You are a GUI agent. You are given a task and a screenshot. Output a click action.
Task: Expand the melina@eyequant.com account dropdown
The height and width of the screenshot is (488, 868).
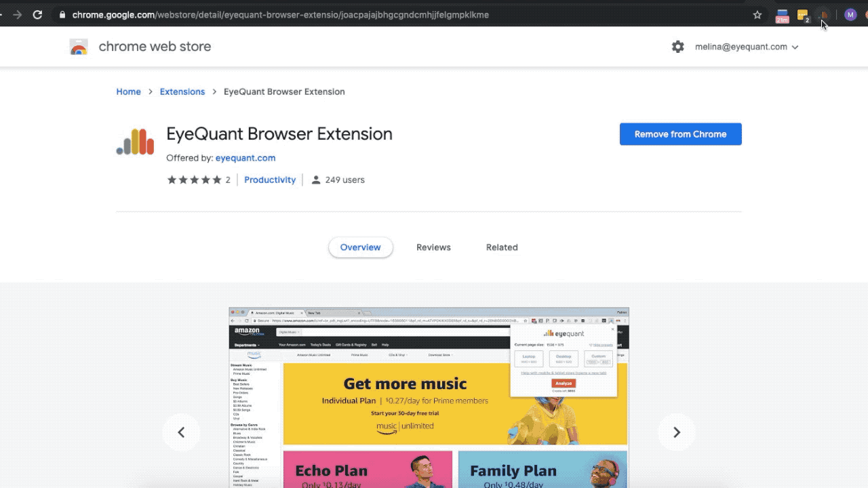pyautogui.click(x=747, y=47)
